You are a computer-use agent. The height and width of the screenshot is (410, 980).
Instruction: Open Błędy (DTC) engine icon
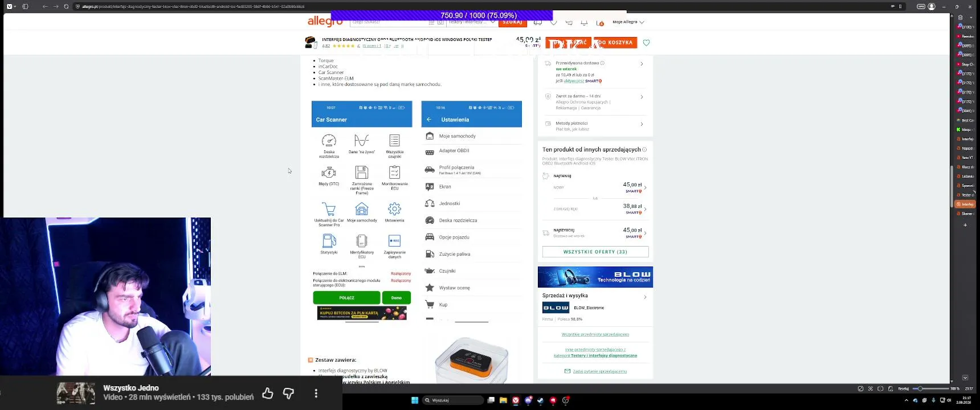click(x=329, y=172)
